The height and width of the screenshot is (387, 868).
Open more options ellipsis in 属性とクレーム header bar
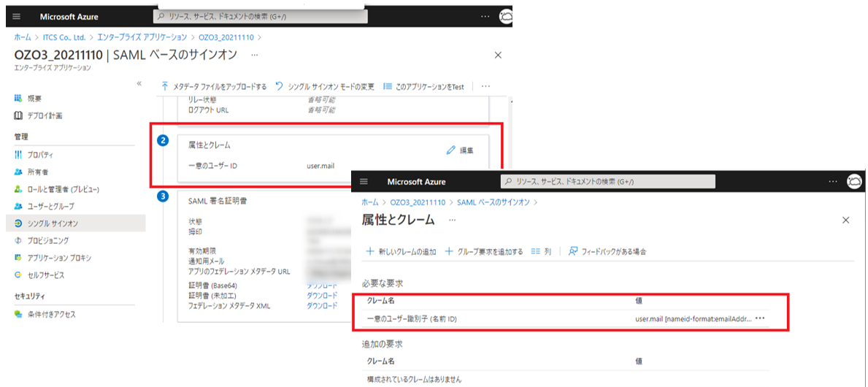(833, 182)
